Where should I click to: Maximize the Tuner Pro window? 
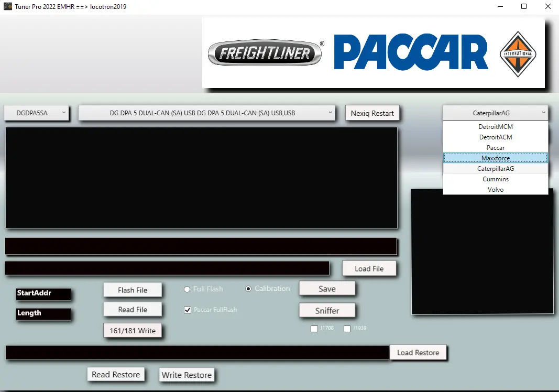click(x=524, y=6)
